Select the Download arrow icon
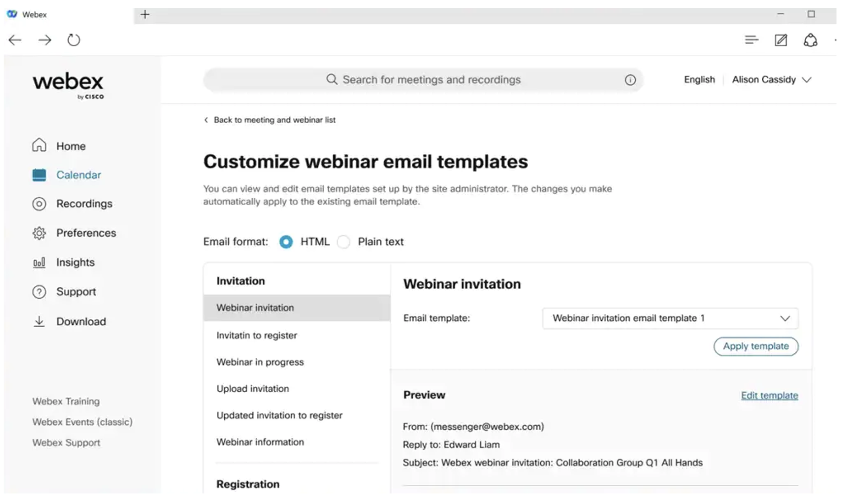The width and height of the screenshot is (842, 504). point(39,321)
